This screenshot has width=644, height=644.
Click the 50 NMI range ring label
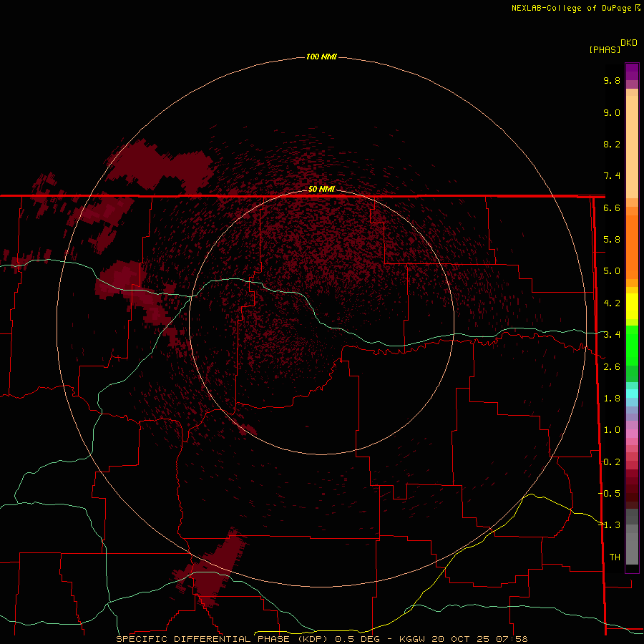pyautogui.click(x=321, y=189)
